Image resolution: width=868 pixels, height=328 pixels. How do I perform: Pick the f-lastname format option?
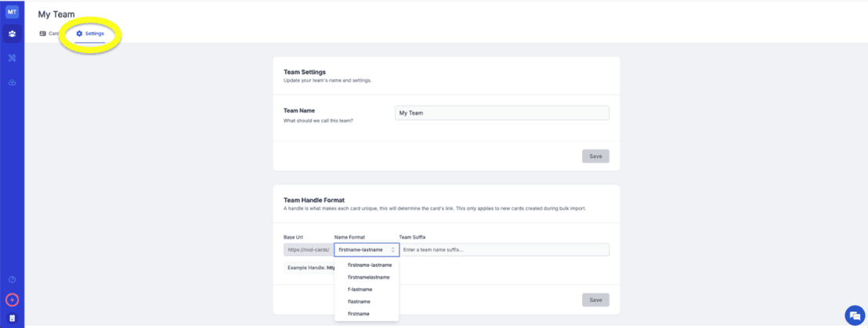coord(360,290)
